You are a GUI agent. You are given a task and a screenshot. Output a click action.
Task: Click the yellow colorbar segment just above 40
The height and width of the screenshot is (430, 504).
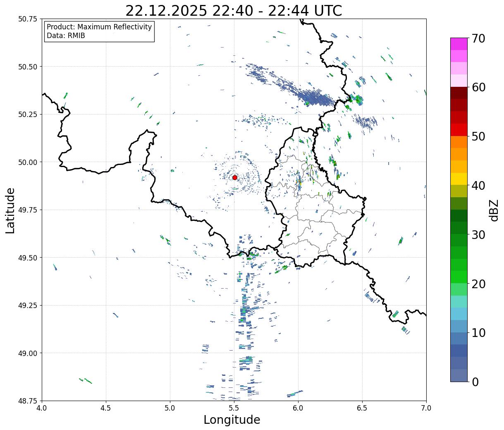459,179
